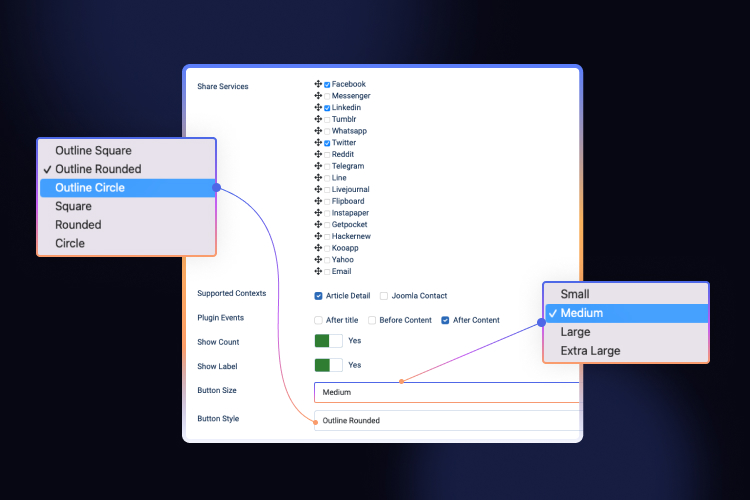The image size is (750, 500).
Task: Uncheck the Twitter share service
Action: (327, 143)
